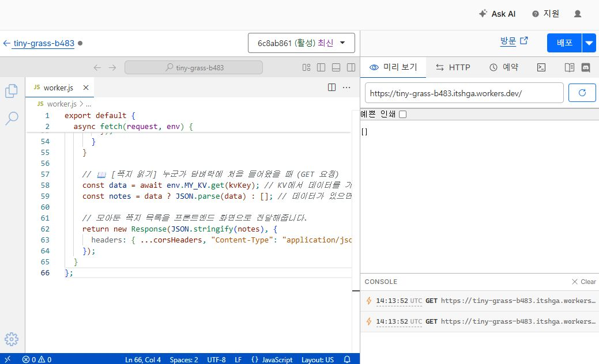599x364 pixels.
Task: Split the editor to the right
Action: point(331,88)
